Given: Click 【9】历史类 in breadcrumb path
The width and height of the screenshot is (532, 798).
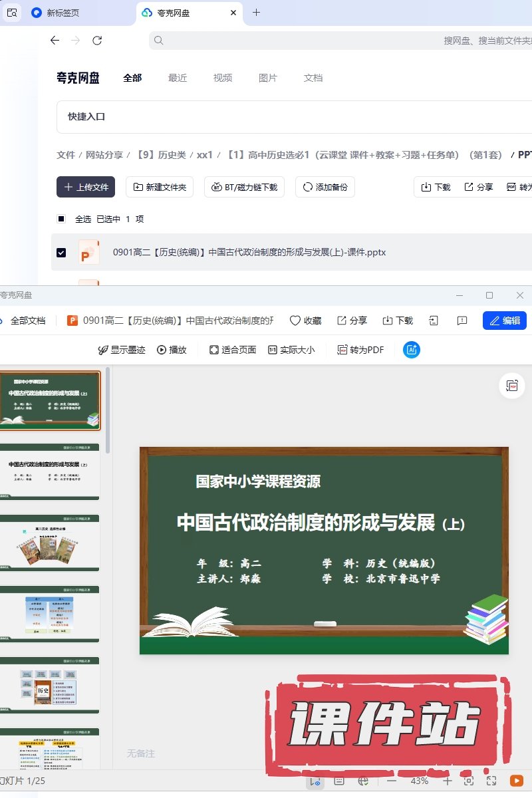Looking at the screenshot, I should pos(162,155).
